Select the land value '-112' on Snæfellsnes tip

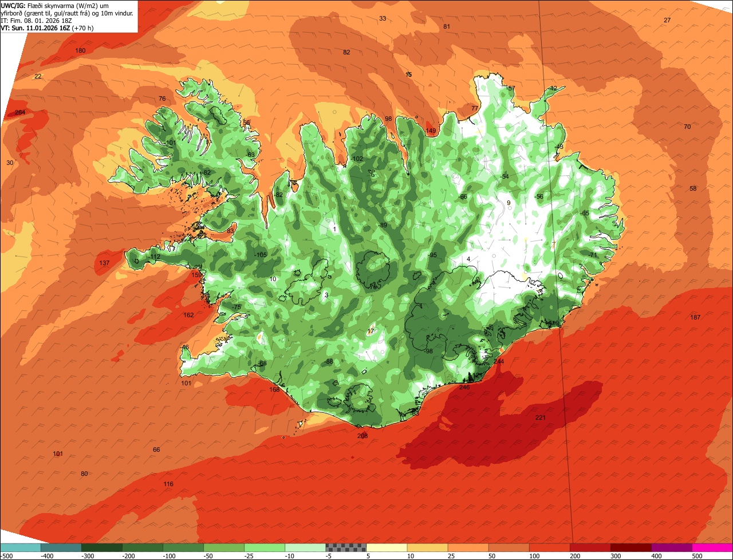pyautogui.click(x=154, y=258)
